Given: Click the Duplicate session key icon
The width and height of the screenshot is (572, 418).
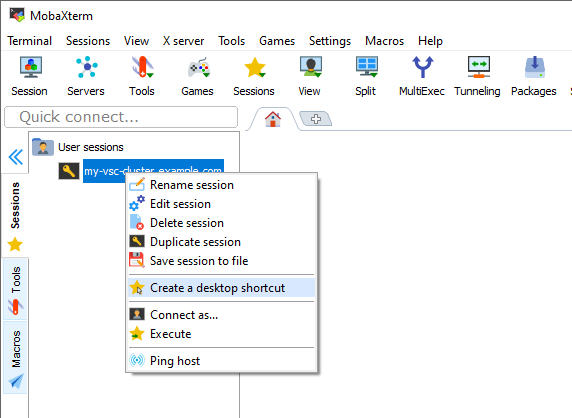Looking at the screenshot, I should (x=137, y=241).
